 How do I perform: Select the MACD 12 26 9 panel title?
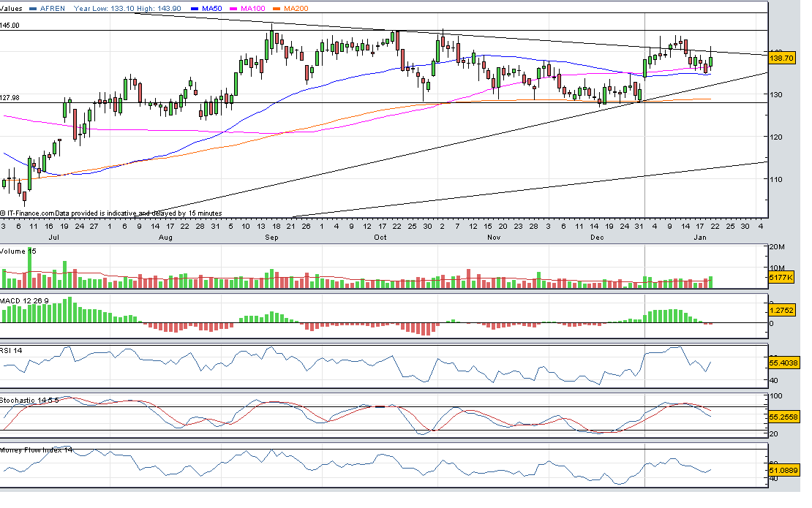click(x=24, y=300)
